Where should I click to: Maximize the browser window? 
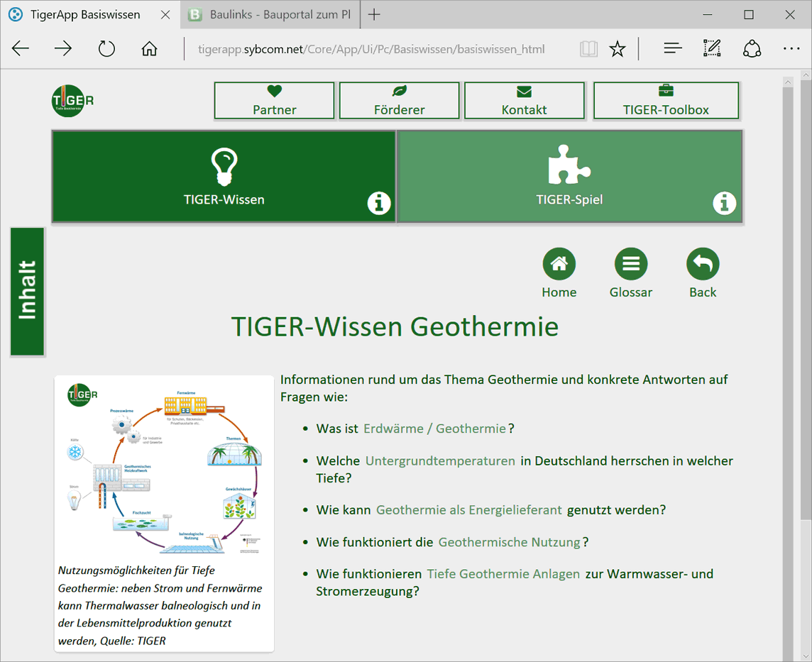coord(749,14)
